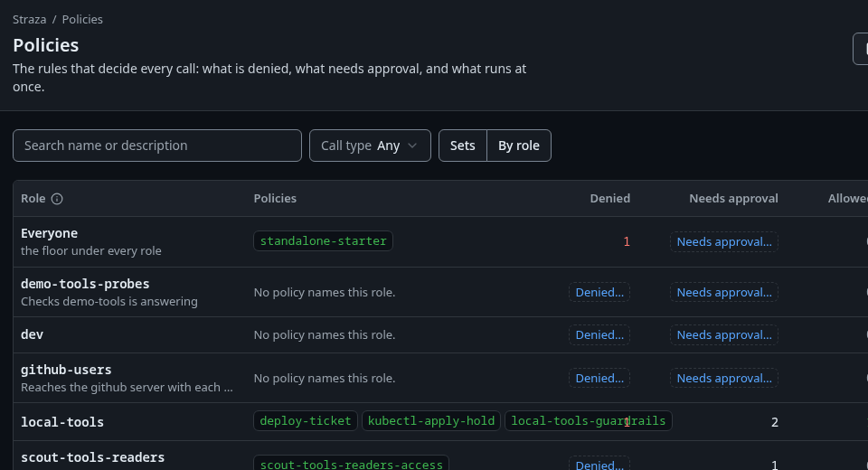868x470 pixels.
Task: Select the local-tools role name
Action: [62, 422]
